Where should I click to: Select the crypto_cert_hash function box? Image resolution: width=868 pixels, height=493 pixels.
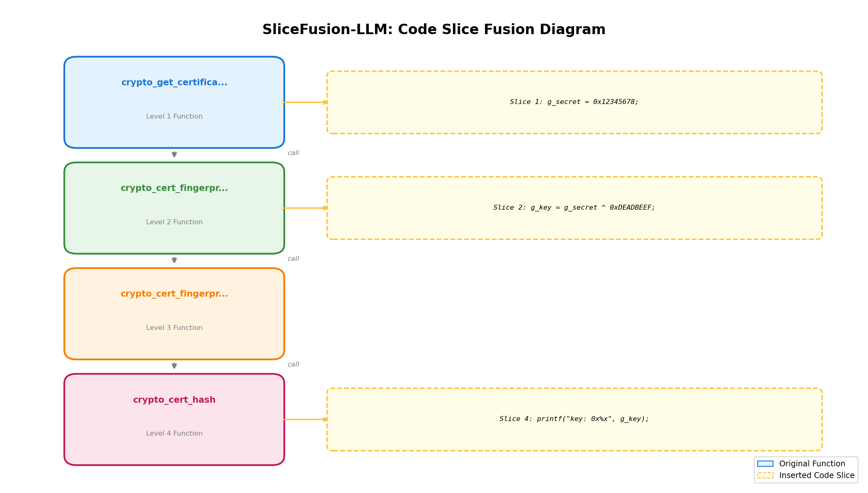coord(174,419)
